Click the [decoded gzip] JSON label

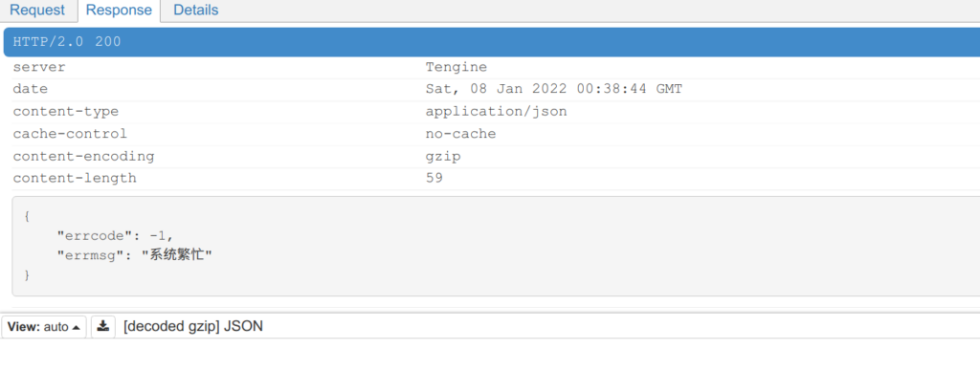(x=193, y=327)
